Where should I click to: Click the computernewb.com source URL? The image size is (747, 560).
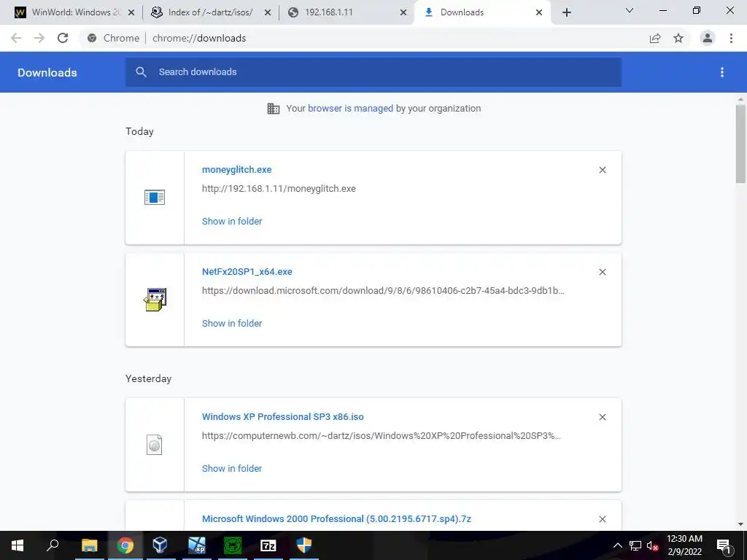[381, 436]
